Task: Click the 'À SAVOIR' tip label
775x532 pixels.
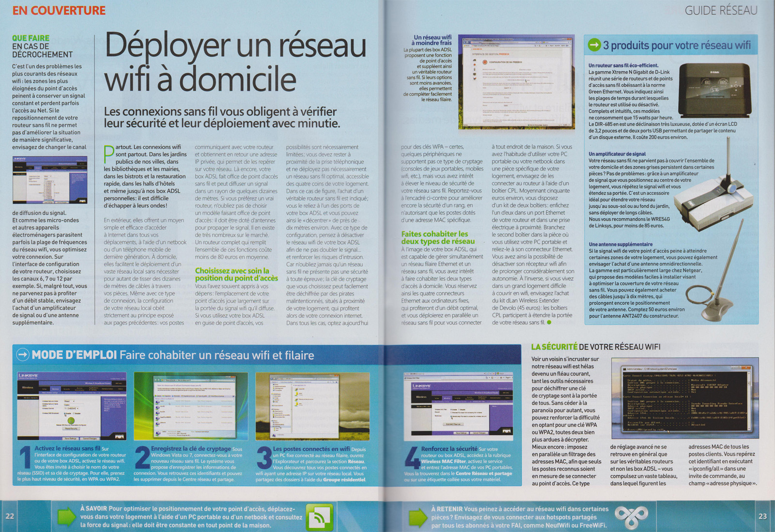Action: pos(94,509)
